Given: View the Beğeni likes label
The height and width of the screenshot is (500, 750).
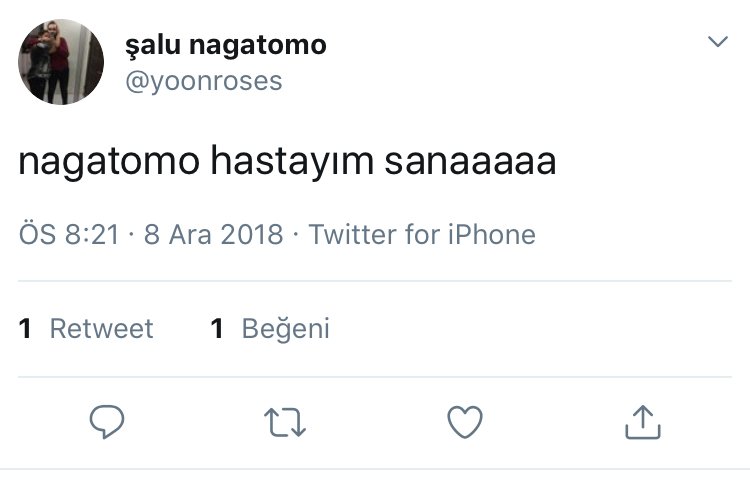Looking at the screenshot, I should [x=285, y=328].
